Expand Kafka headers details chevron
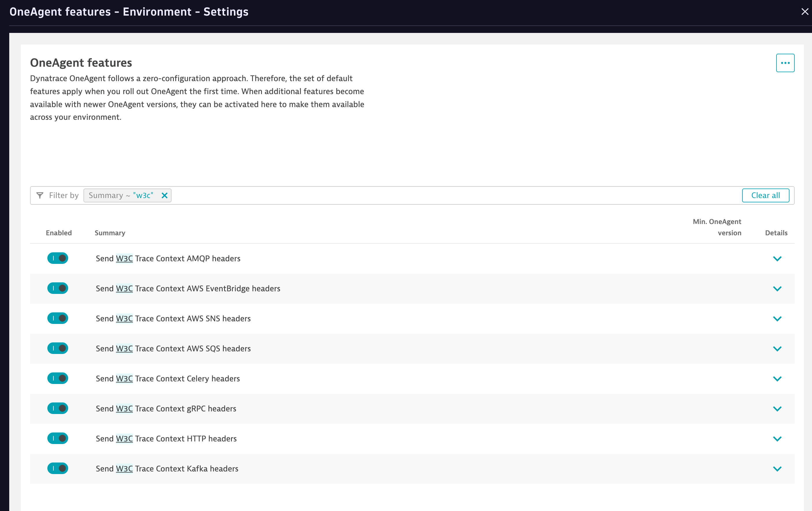The width and height of the screenshot is (812, 511). coord(777,469)
